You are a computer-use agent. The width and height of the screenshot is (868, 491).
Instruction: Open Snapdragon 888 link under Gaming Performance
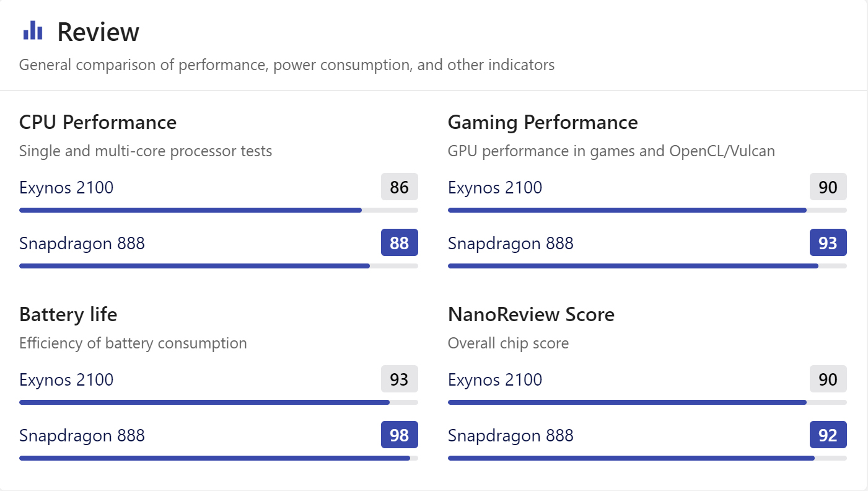(x=511, y=243)
